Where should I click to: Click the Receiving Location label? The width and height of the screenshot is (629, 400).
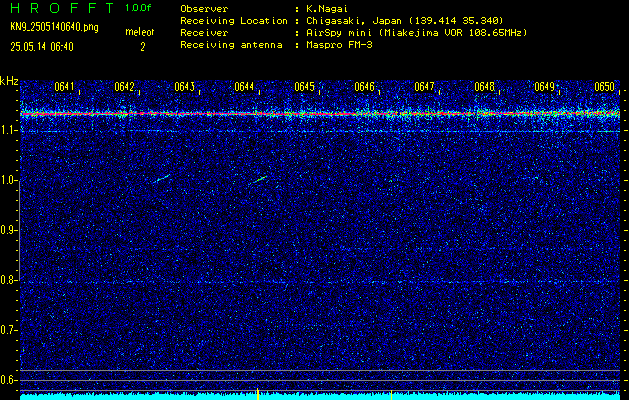click(x=234, y=20)
